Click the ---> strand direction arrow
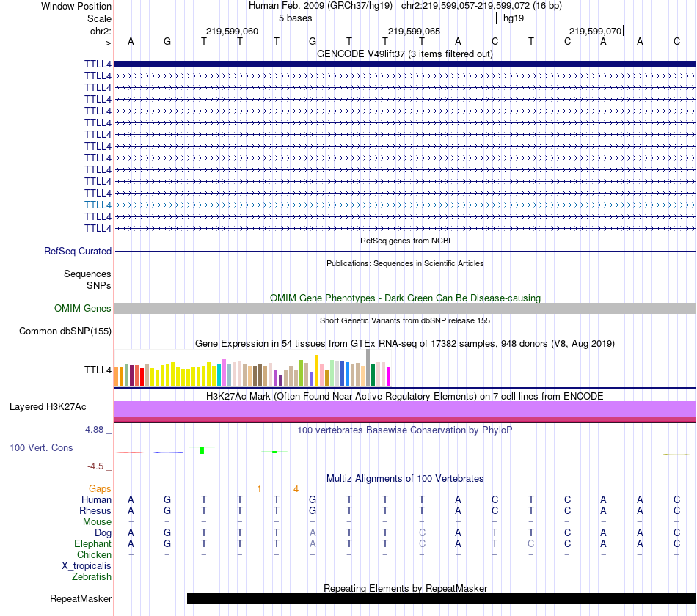Screen dimensions: 697x616 coord(103,43)
